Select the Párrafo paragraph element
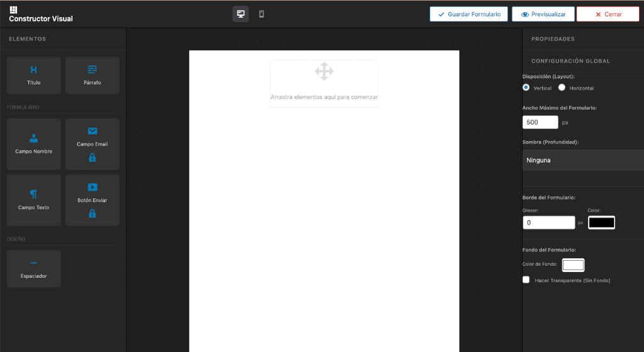 (x=92, y=75)
